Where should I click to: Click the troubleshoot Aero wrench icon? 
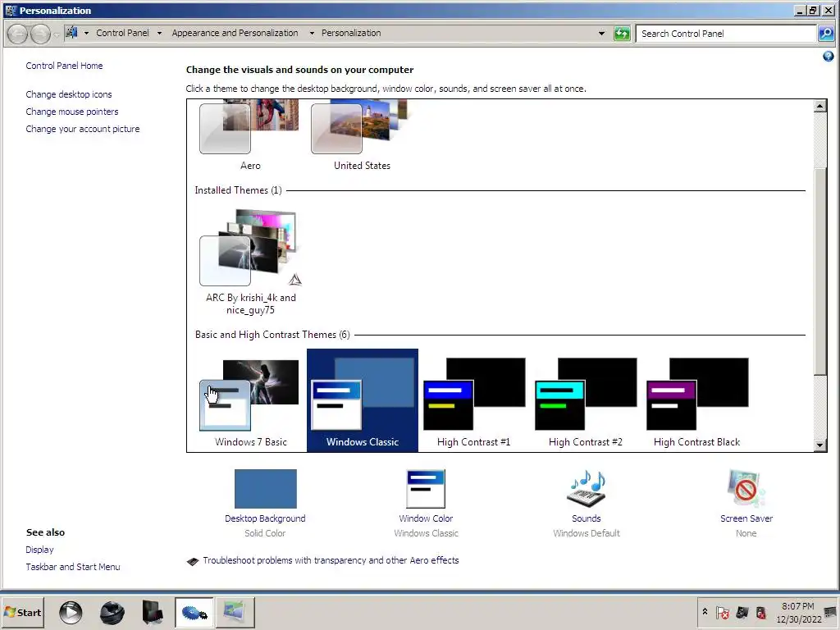[x=192, y=561]
